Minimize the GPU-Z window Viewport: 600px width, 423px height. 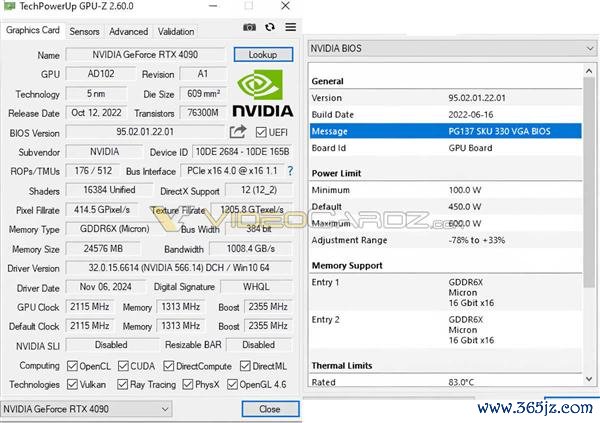point(214,6)
